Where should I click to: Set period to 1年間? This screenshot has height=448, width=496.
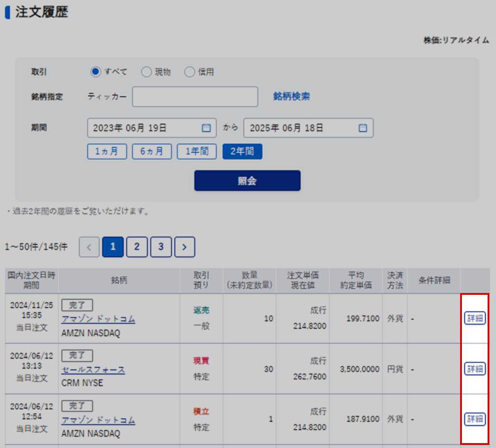[197, 151]
